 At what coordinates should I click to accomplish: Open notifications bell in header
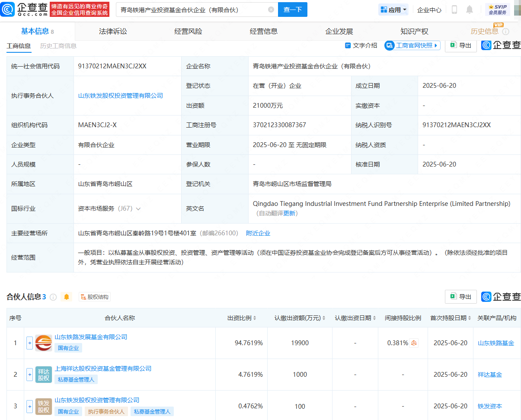click(470, 10)
